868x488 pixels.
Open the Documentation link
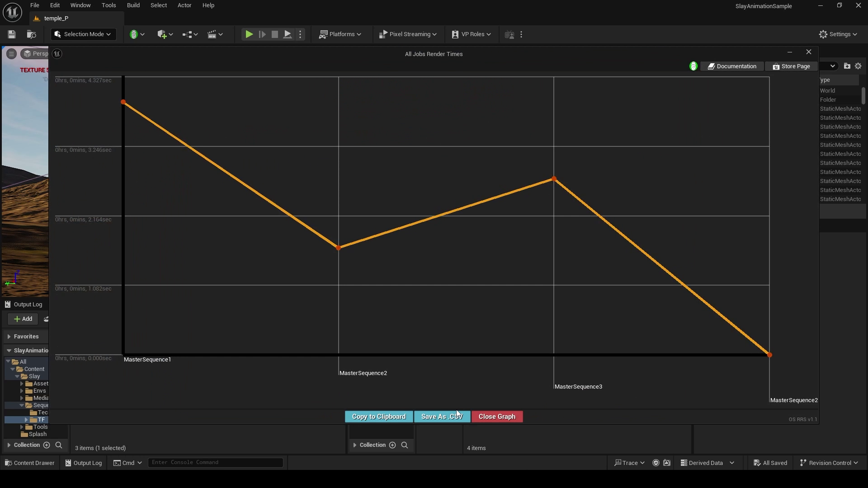tap(732, 66)
